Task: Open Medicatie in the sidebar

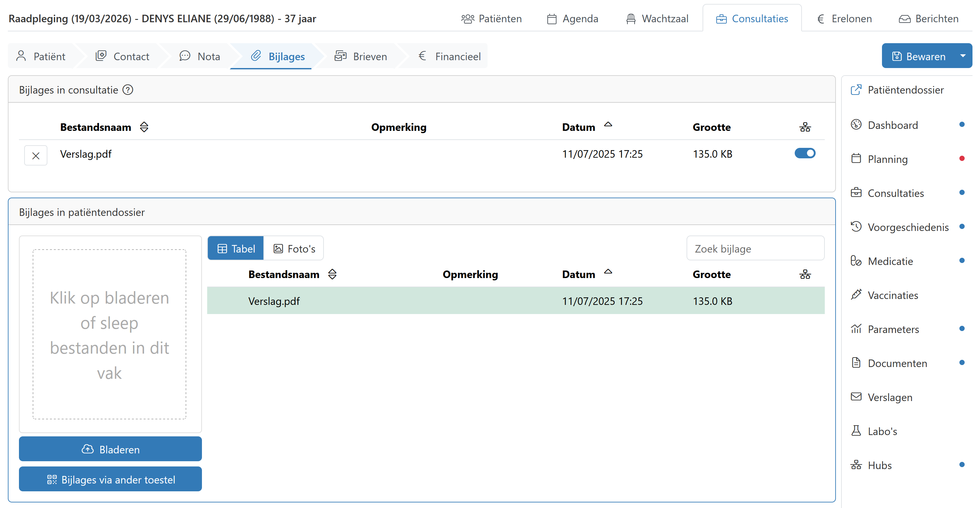Action: click(890, 261)
